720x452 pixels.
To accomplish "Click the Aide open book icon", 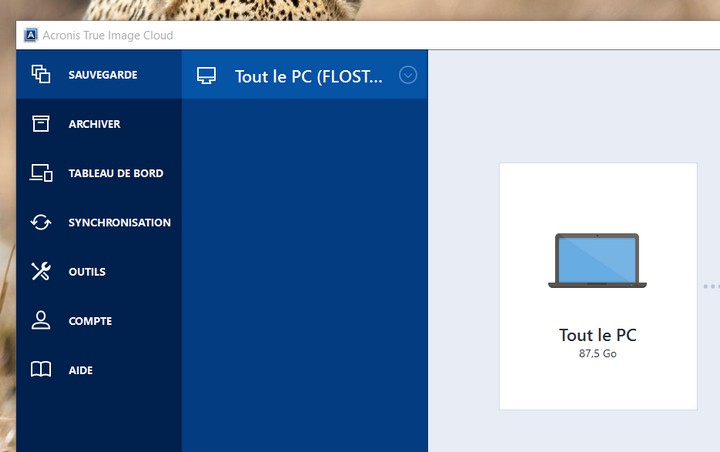I will [41, 369].
